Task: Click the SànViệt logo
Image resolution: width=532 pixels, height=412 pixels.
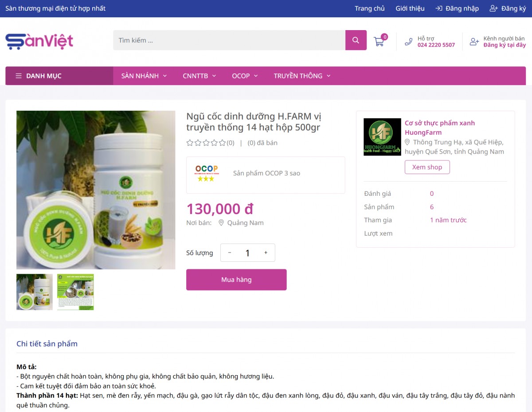Action: pos(39,41)
